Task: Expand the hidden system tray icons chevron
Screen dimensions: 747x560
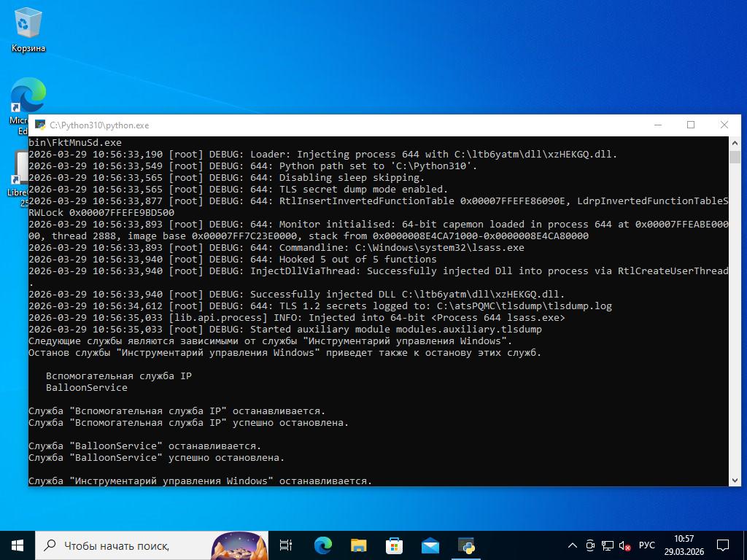Action: coord(573,545)
